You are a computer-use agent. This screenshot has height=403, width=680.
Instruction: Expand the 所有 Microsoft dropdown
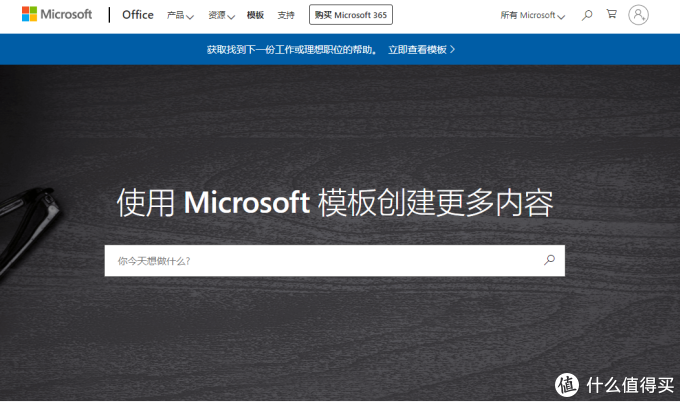tap(533, 15)
